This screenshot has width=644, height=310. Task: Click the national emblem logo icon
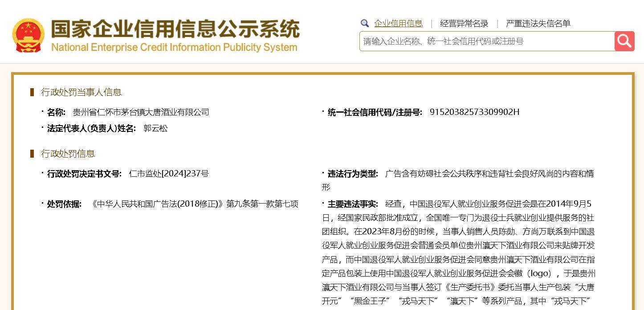(x=29, y=35)
